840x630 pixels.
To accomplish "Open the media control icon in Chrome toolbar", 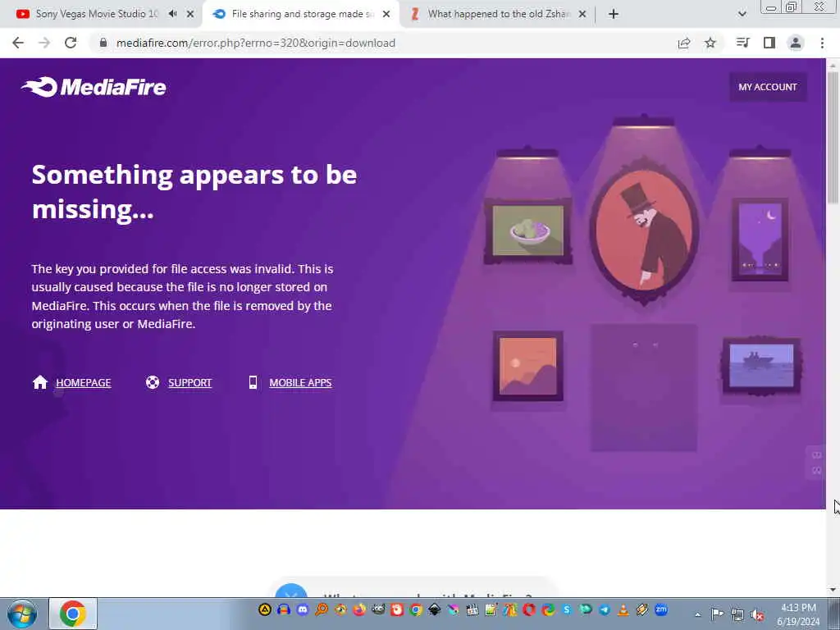I will [743, 43].
